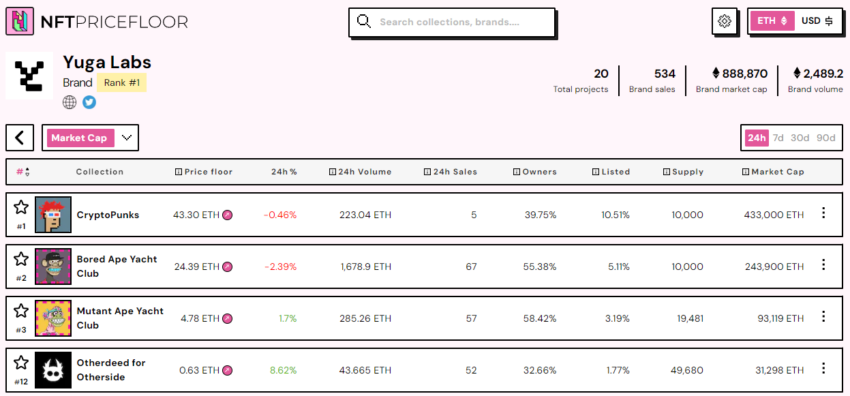Select the 7d time range tab
The width and height of the screenshot is (850, 396).
coord(778,138)
